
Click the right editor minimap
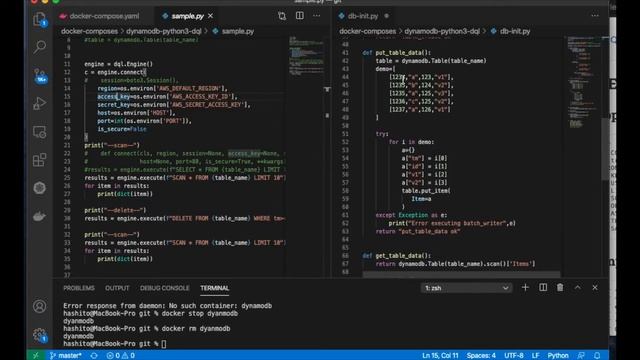pos(584,82)
